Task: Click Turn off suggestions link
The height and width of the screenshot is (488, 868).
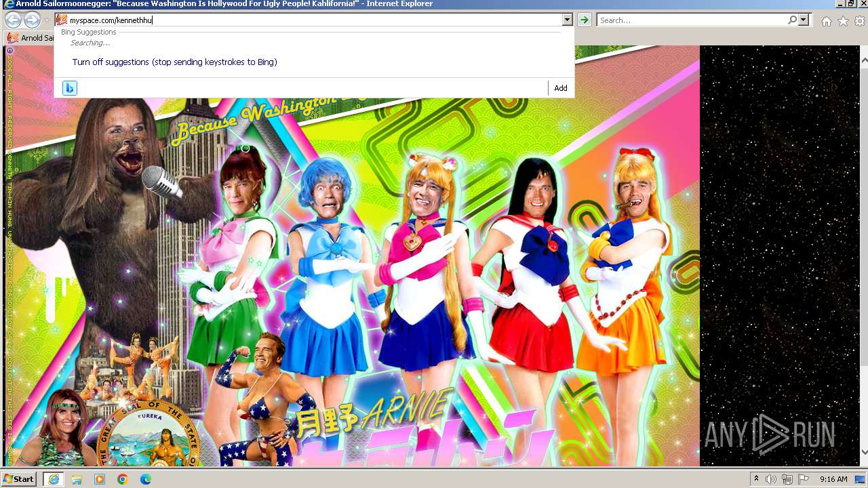Action: 174,62
